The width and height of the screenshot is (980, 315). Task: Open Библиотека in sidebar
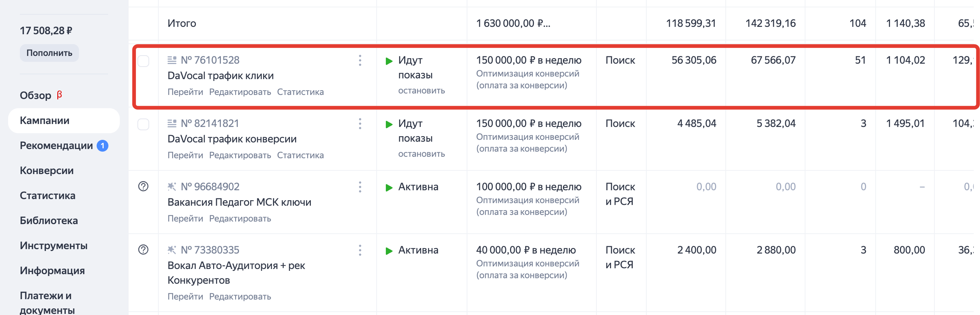pos(49,221)
